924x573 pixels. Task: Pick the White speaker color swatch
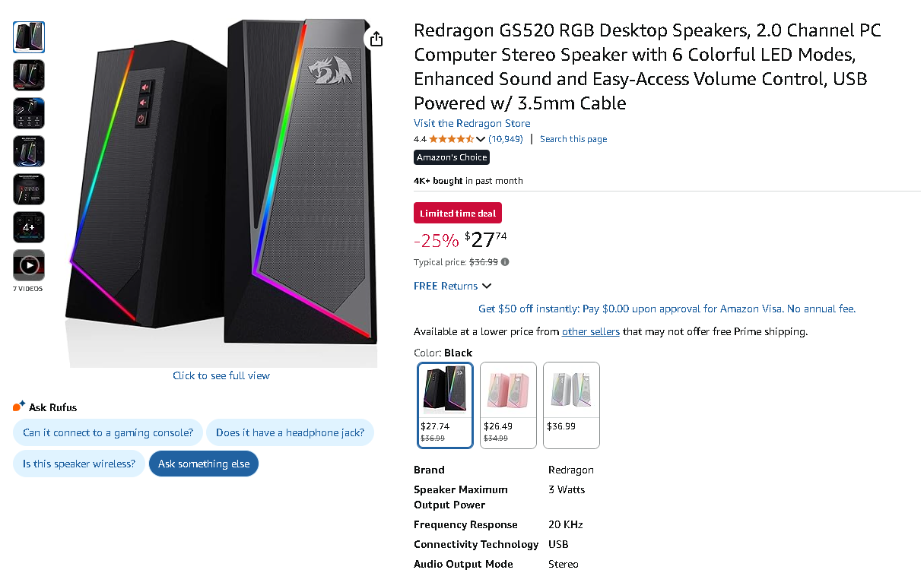pos(571,405)
